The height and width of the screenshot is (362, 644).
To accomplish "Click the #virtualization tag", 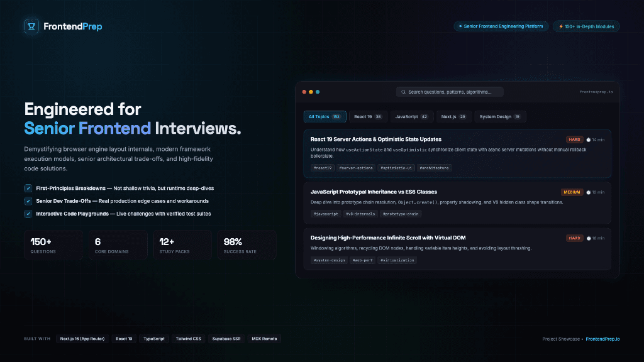I will pos(397,260).
